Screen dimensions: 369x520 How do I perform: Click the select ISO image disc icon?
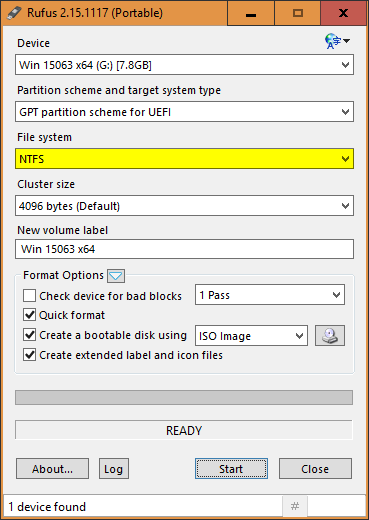click(330, 335)
